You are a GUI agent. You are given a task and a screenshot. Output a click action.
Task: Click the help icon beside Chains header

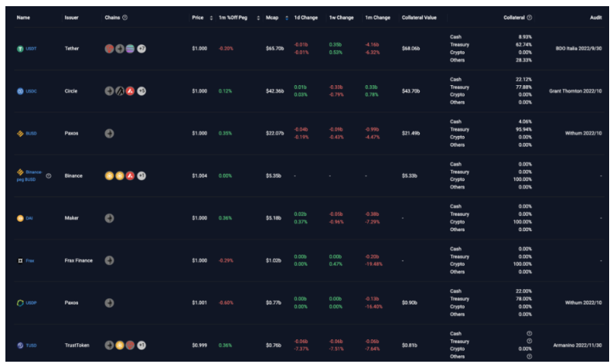[x=125, y=18]
